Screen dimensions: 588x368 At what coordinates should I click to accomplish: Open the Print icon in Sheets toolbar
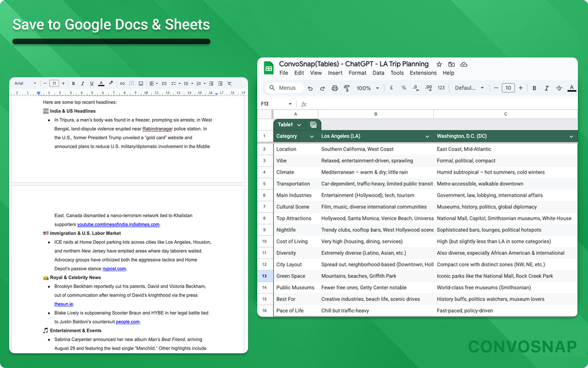[334, 88]
